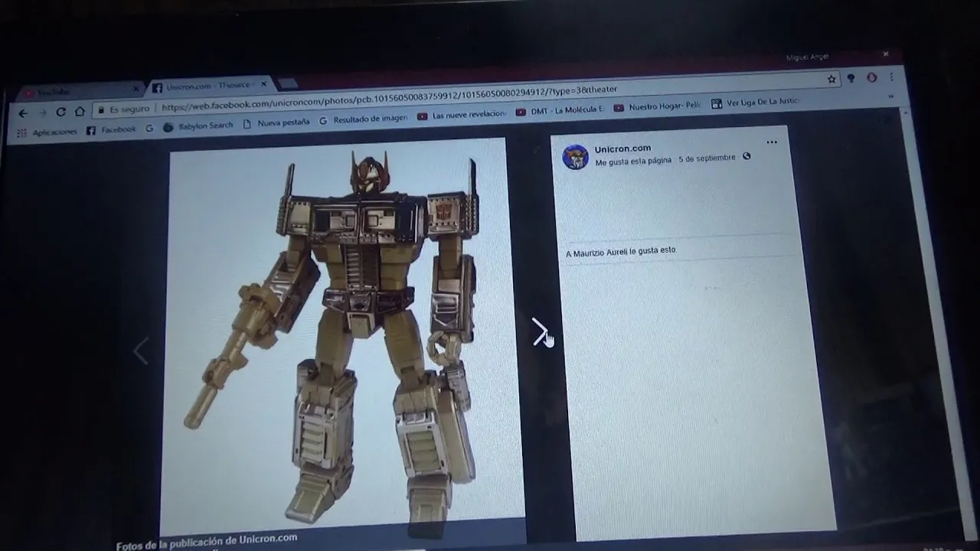Screen dimensions: 980x551
Task: Open the Fotos de la publicación de Unicron.com link
Action: pos(207,542)
